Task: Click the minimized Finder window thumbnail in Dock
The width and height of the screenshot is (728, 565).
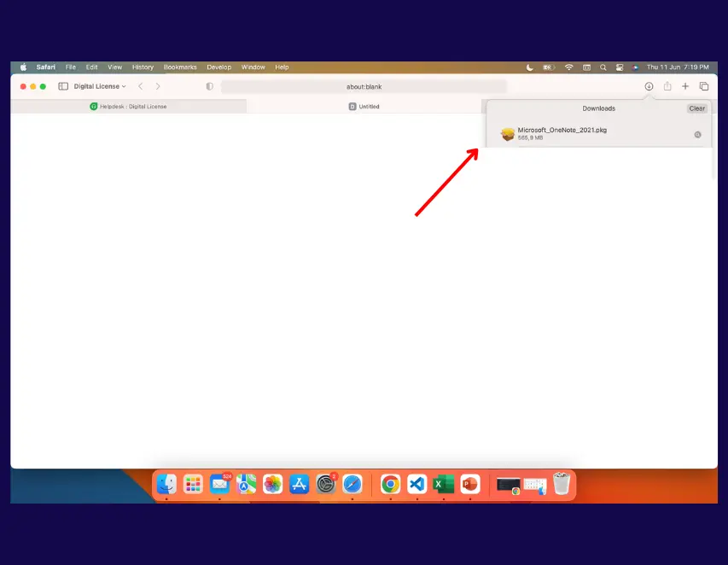Action: pos(535,486)
